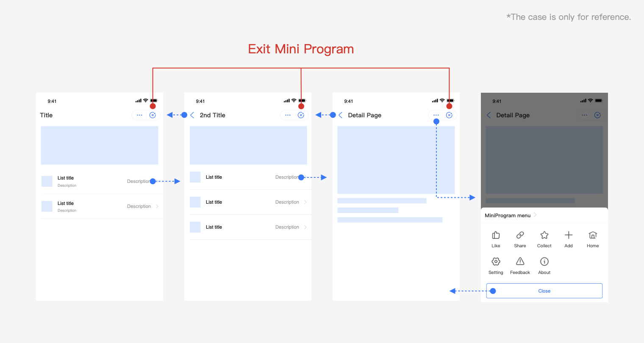Tap back arrow on white Detail Page screen
This screenshot has width=644, height=343.
(x=341, y=115)
